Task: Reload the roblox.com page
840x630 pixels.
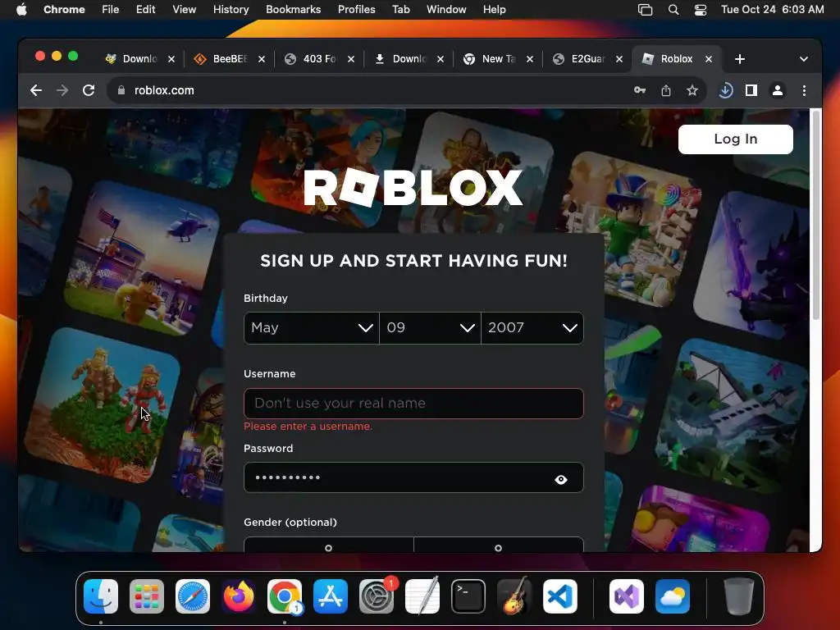Action: tap(89, 90)
